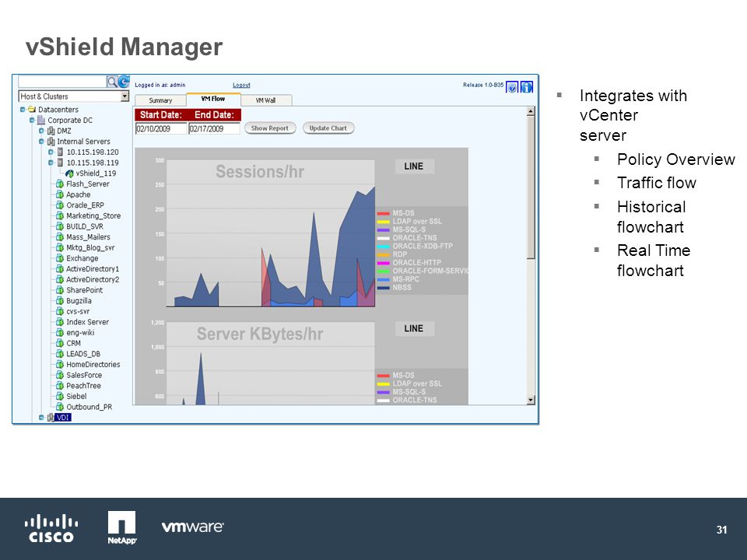Viewport: 747px width, 560px height.
Task: Collapse the Corporate DC node
Action: [x=32, y=120]
